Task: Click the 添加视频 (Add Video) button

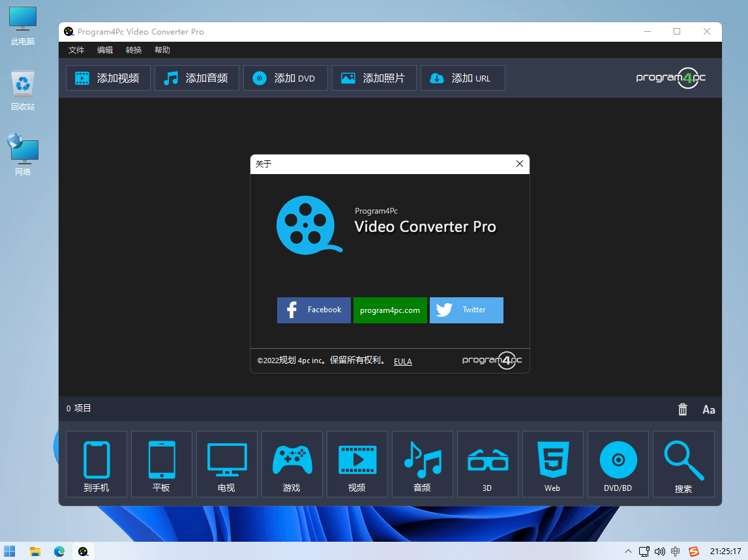Action: (108, 78)
